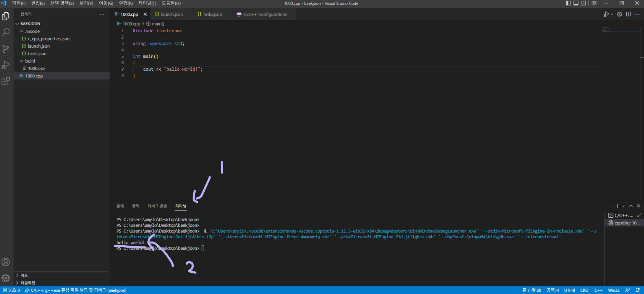Image resolution: width=644 pixels, height=294 pixels.
Task: Switch to the 출력 panel tab
Action: click(136, 206)
